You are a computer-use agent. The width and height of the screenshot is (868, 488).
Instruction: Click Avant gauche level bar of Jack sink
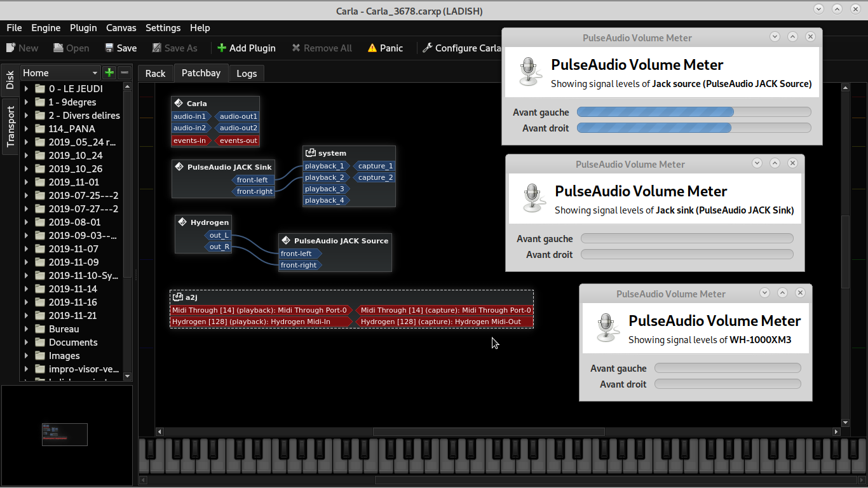(687, 238)
